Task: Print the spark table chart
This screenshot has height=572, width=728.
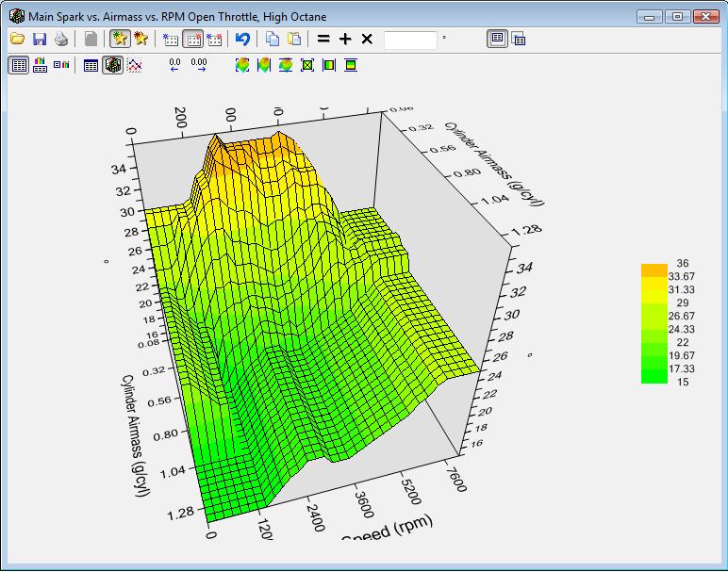Action: 61,39
